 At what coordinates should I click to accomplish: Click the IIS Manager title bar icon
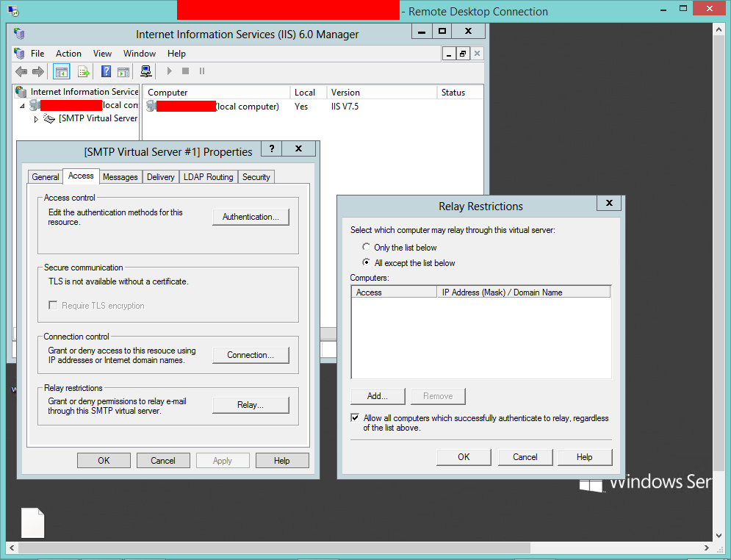pyautogui.click(x=19, y=34)
